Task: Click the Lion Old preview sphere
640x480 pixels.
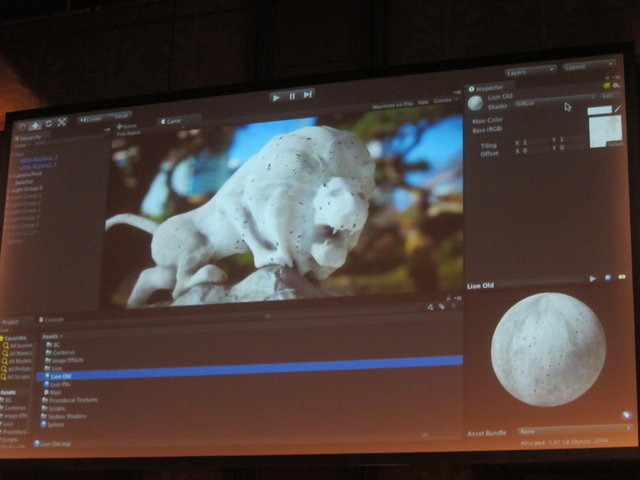Action: tap(548, 349)
